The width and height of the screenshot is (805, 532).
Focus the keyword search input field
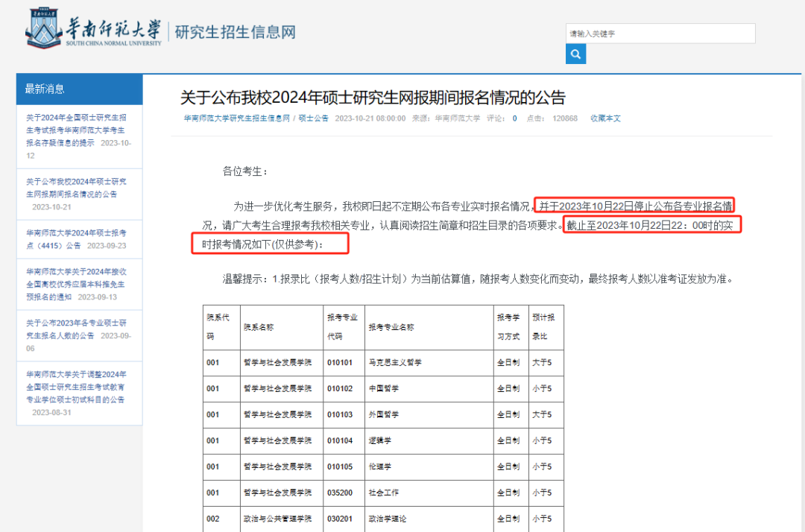tap(660, 34)
